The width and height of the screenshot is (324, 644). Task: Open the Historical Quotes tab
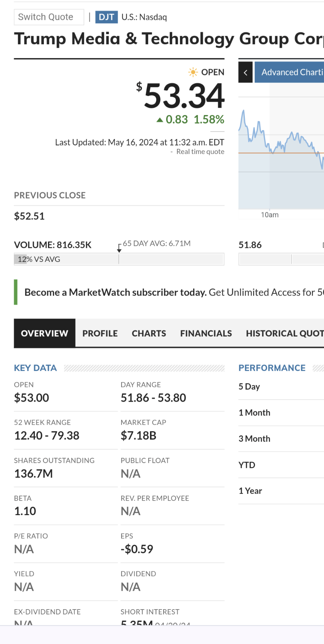point(285,333)
